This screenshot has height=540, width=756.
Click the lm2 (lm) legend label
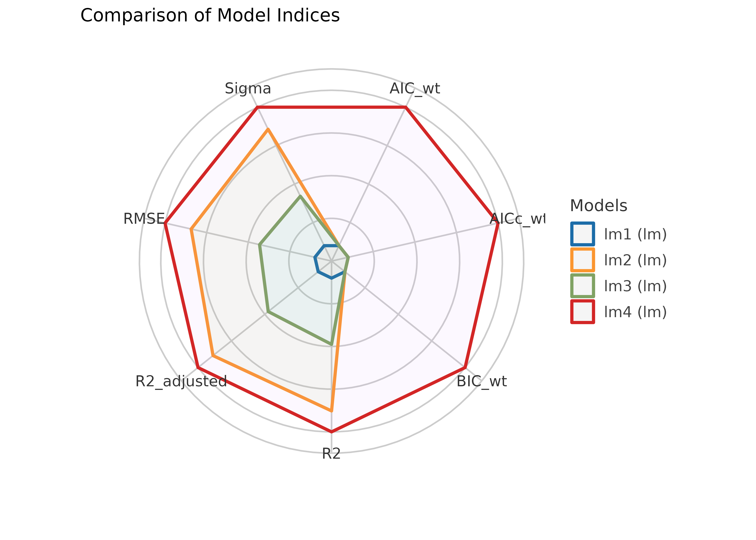tap(635, 260)
